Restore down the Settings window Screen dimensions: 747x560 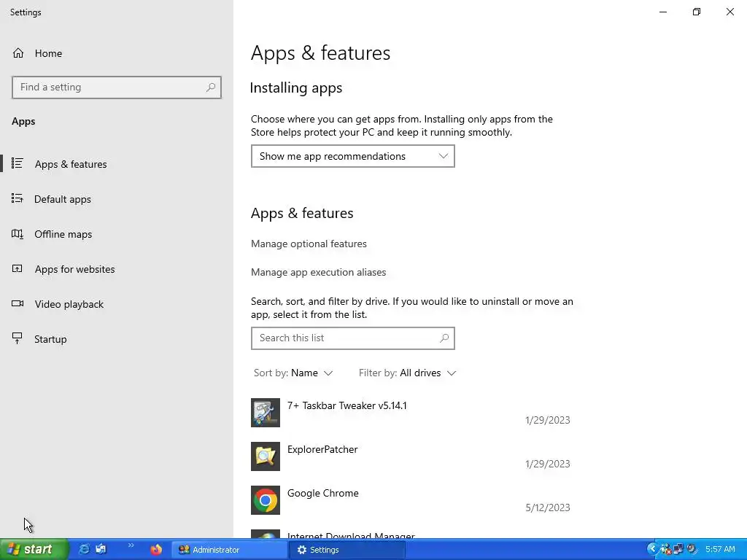(x=697, y=12)
